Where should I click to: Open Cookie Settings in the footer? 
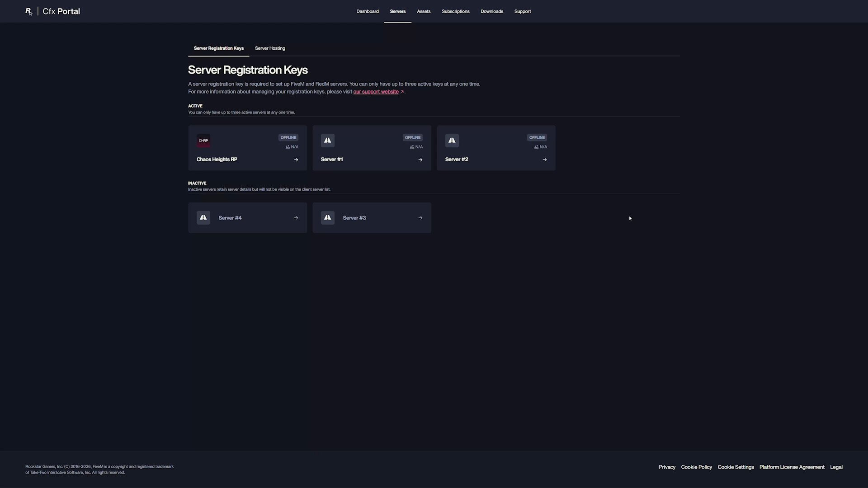pyautogui.click(x=736, y=467)
